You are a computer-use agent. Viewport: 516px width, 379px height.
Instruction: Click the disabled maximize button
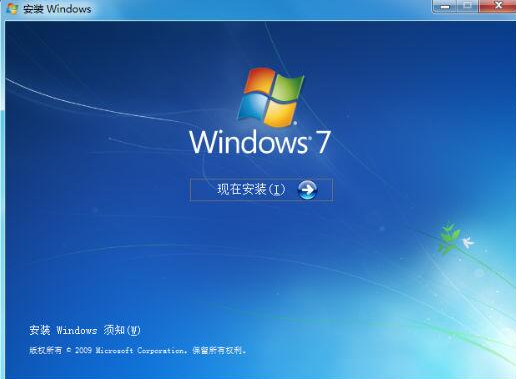tap(468, 6)
